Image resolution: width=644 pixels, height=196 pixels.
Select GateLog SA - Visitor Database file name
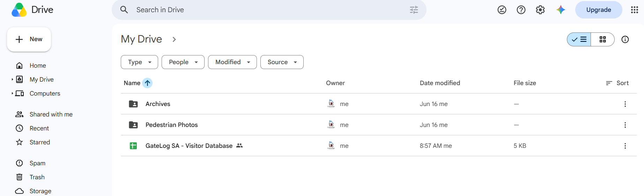189,146
